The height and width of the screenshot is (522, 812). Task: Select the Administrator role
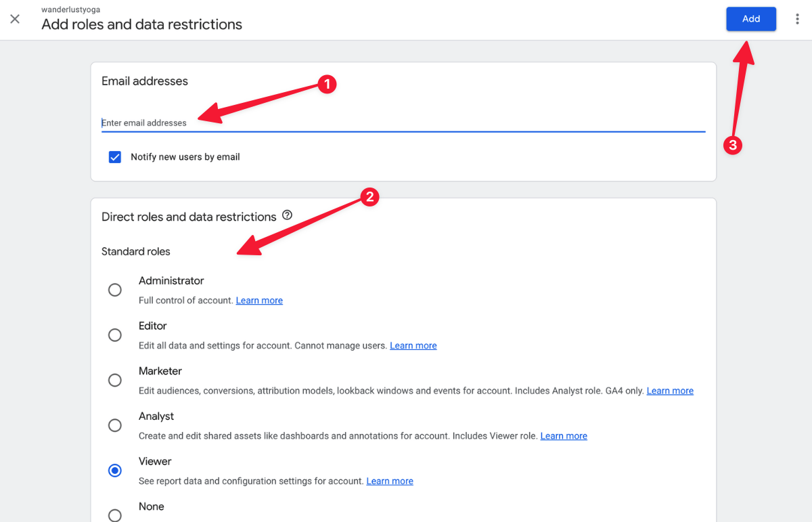tap(114, 290)
